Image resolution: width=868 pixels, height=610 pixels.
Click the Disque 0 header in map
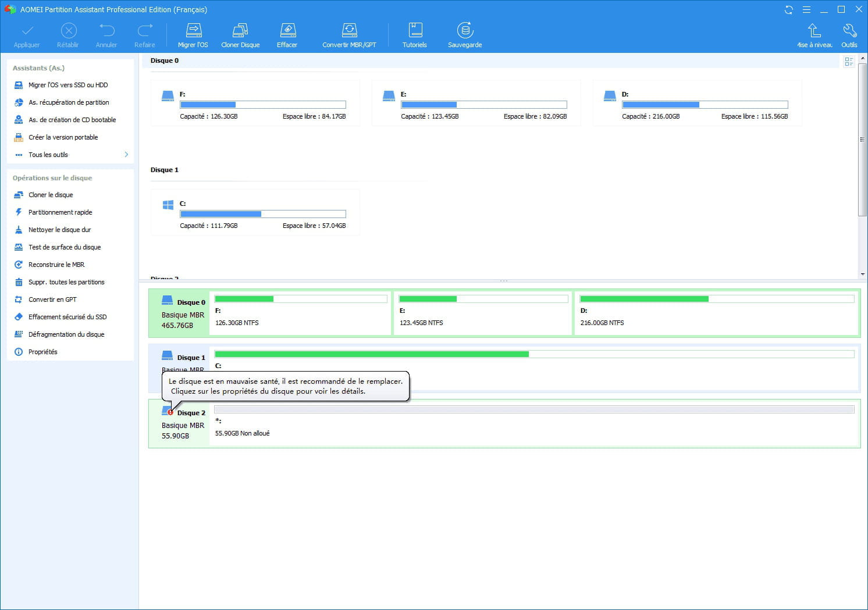click(x=179, y=313)
